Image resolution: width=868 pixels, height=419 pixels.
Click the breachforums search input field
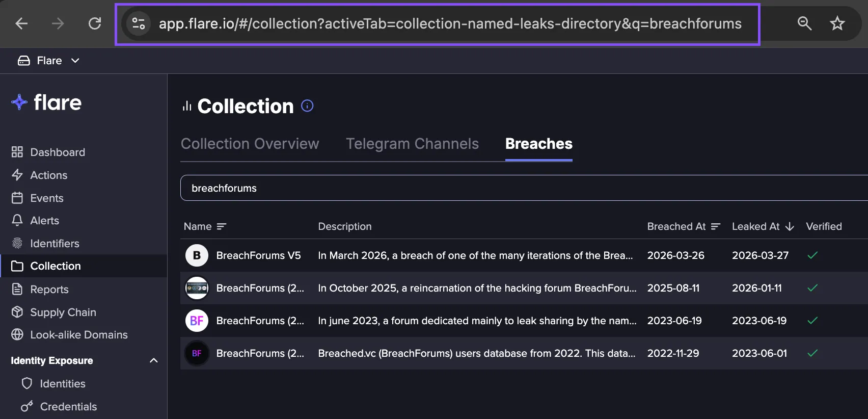point(524,188)
